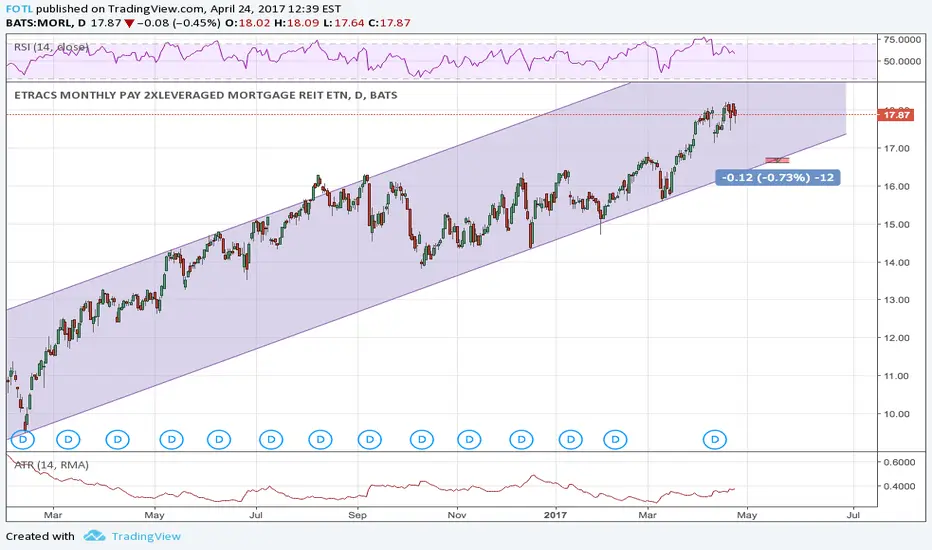Click the May 2016 dividend D marker

tap(172, 439)
